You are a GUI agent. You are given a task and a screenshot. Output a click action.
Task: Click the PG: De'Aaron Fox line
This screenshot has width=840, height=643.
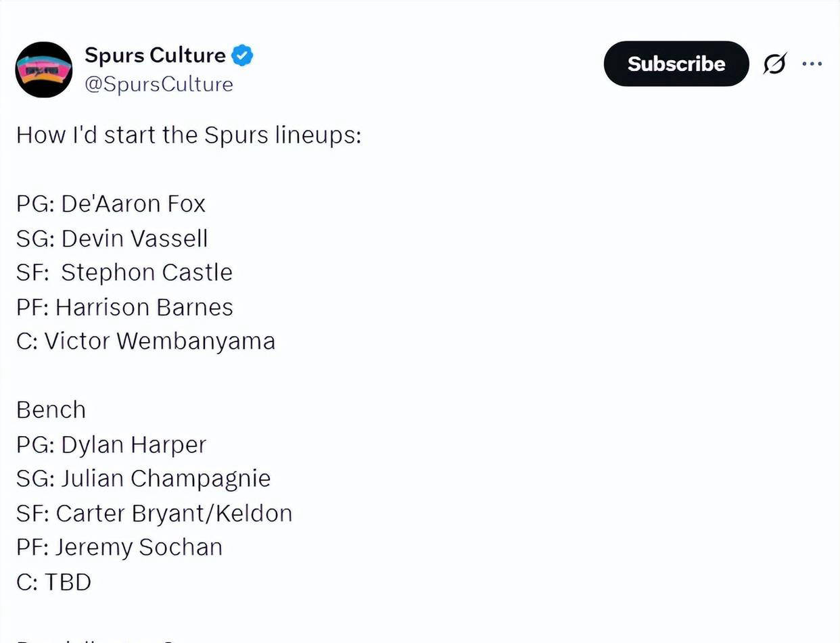click(111, 204)
